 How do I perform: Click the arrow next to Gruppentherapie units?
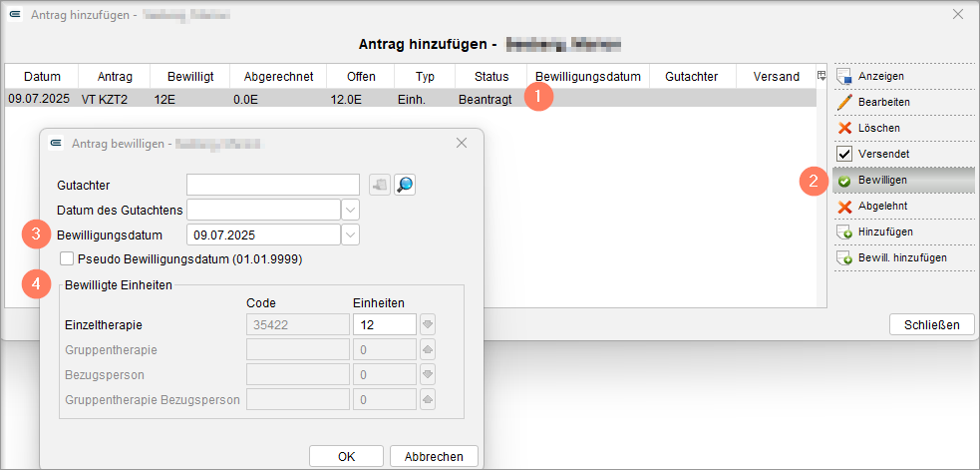[428, 350]
